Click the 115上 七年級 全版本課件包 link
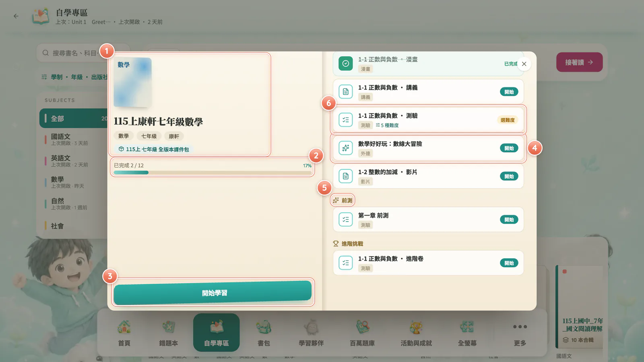Image resolution: width=644 pixels, height=362 pixels. [153, 149]
